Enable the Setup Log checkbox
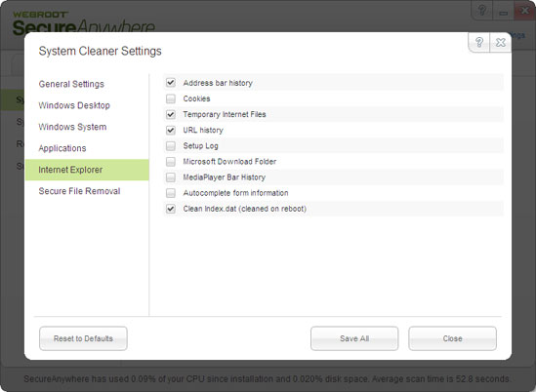Viewport: 536px width, 392px height. click(x=171, y=146)
